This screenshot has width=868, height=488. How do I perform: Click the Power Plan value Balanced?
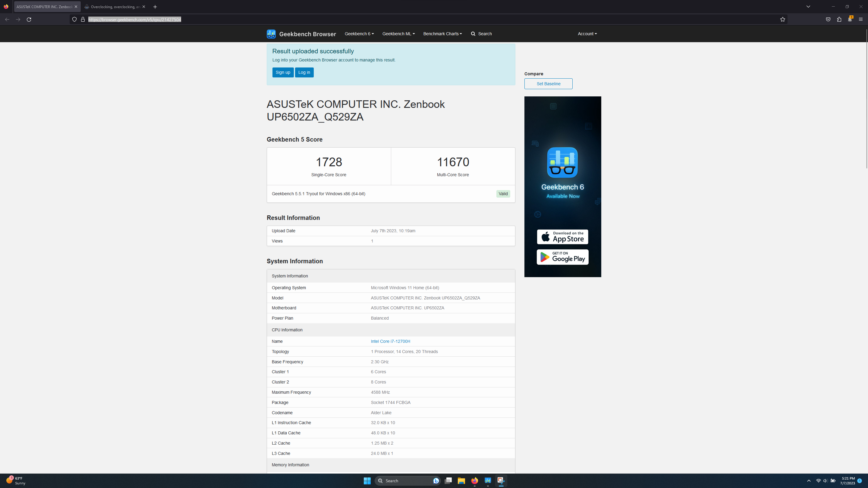click(379, 318)
